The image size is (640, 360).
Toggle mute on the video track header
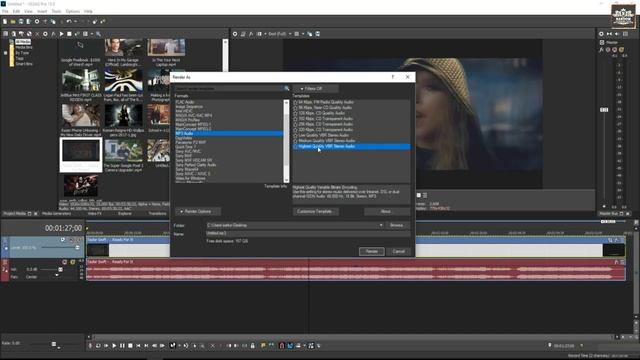pyautogui.click(x=71, y=240)
